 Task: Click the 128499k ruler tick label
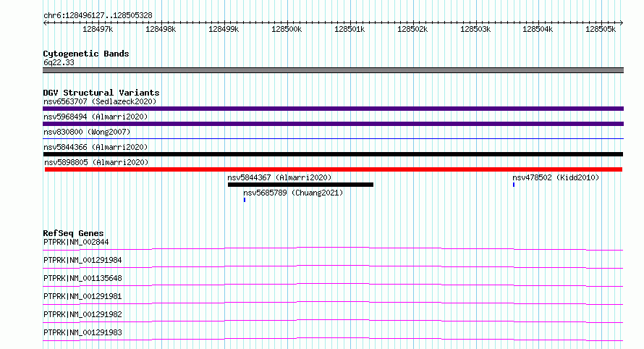(x=224, y=29)
